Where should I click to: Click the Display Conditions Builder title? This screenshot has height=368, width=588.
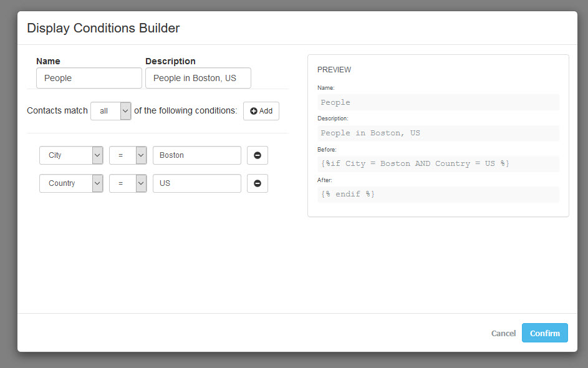(104, 28)
